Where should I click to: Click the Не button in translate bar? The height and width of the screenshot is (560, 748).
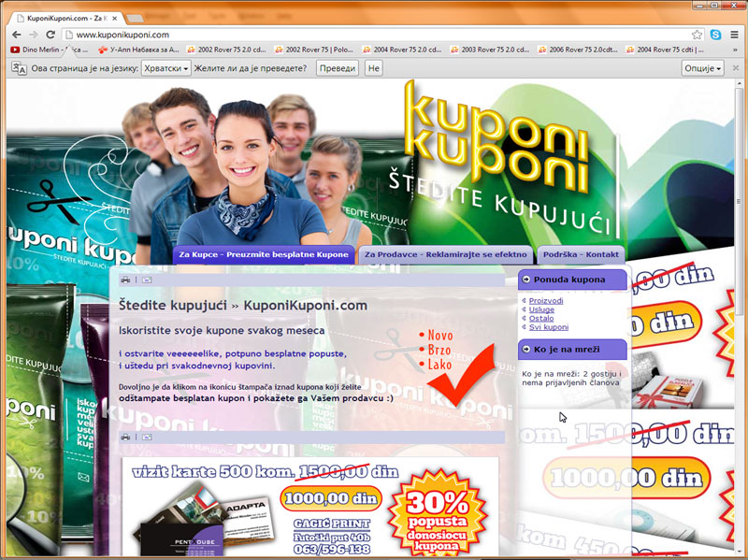coord(374,68)
